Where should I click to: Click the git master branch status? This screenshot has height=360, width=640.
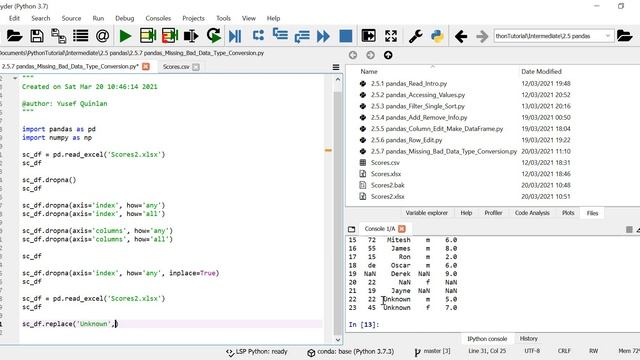pos(432,351)
